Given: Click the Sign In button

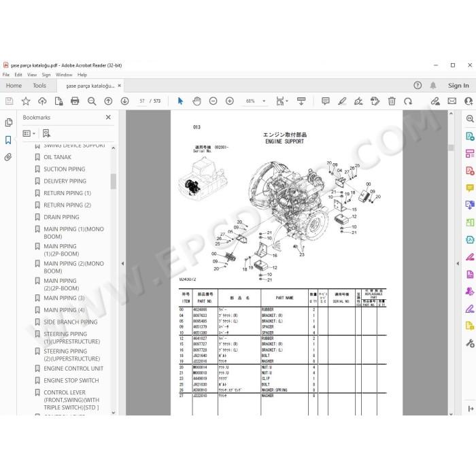Looking at the screenshot, I should coord(458,86).
